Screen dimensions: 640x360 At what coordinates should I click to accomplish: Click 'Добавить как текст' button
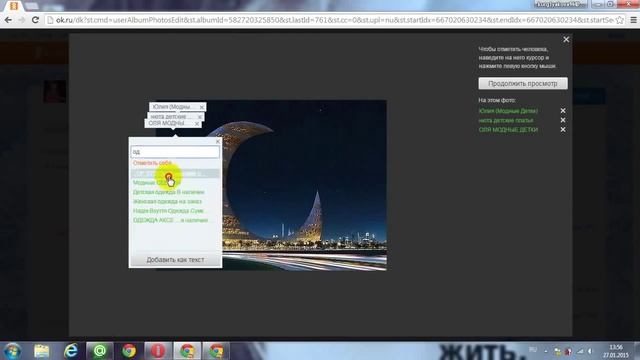pyautogui.click(x=175, y=260)
